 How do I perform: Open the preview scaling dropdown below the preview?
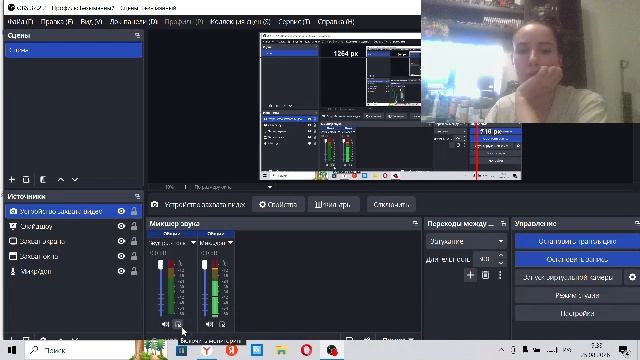click(x=270, y=187)
